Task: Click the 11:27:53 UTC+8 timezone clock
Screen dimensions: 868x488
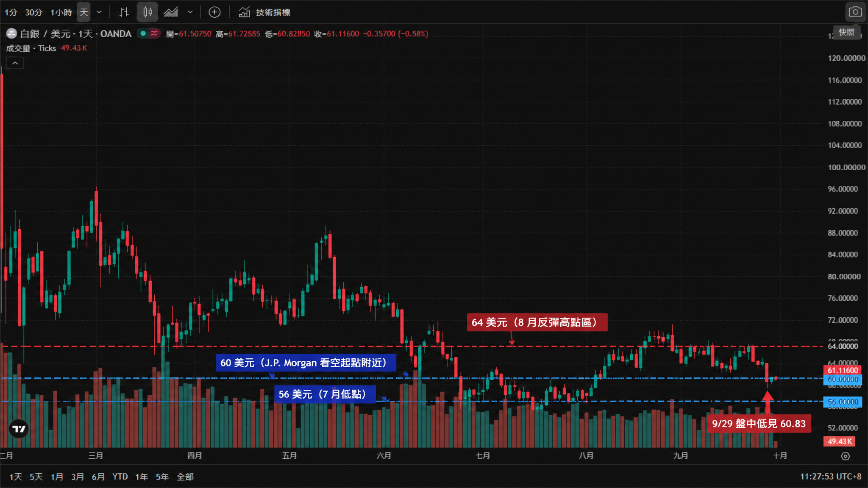Action: [x=831, y=477]
